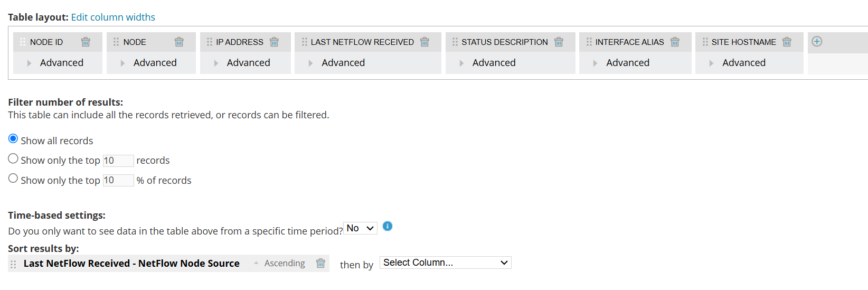Screen dimensions: 868x290
Task: Delete the IP ADDRESS column
Action: click(274, 42)
